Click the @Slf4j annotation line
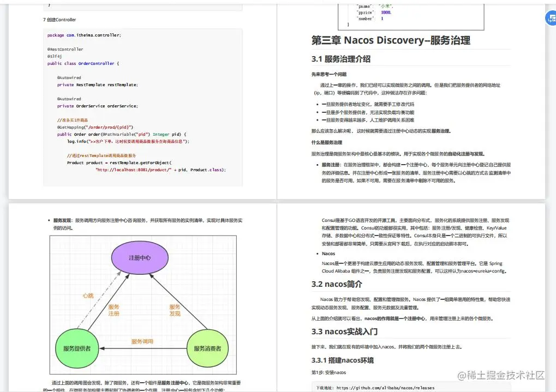The image size is (556, 392). click(x=55, y=56)
